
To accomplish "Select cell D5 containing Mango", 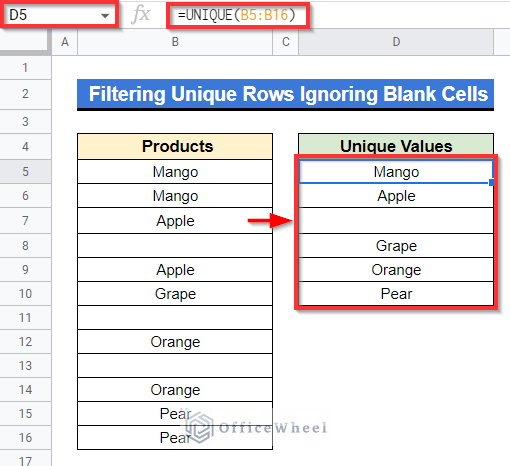I will click(x=396, y=172).
